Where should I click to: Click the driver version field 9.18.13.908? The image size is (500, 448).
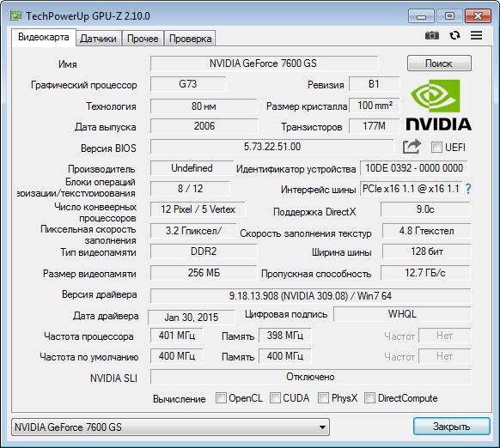311,296
